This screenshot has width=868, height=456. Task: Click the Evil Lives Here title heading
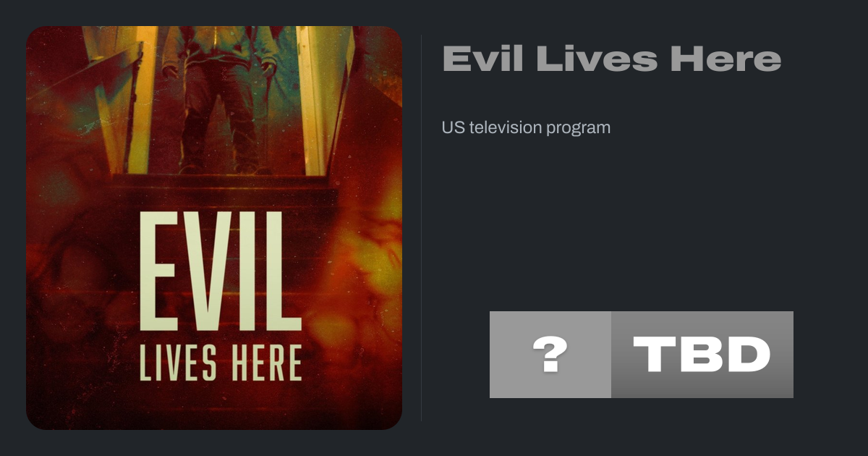[611, 59]
